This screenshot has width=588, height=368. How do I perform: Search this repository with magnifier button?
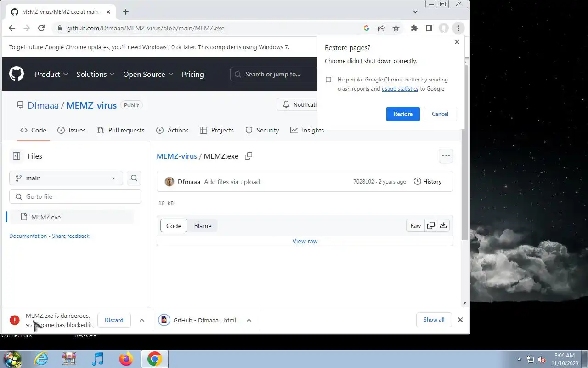pyautogui.click(x=134, y=178)
